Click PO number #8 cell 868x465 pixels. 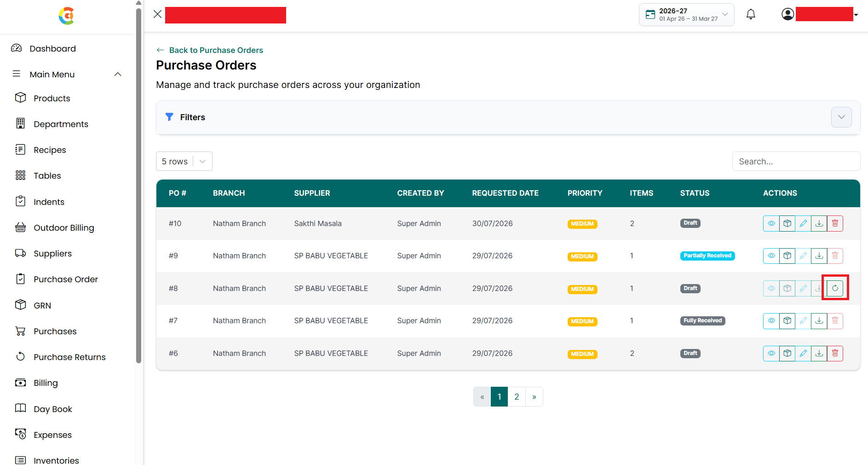pos(173,288)
